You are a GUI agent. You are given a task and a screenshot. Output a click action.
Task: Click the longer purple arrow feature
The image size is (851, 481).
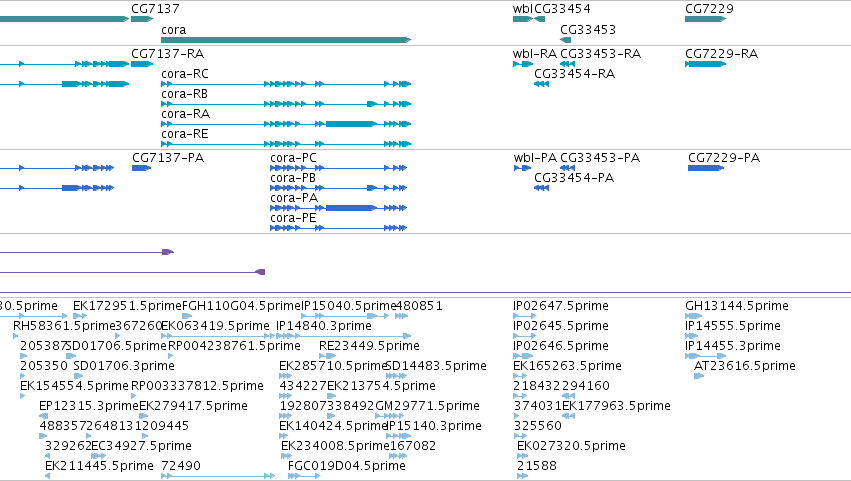tap(132, 272)
